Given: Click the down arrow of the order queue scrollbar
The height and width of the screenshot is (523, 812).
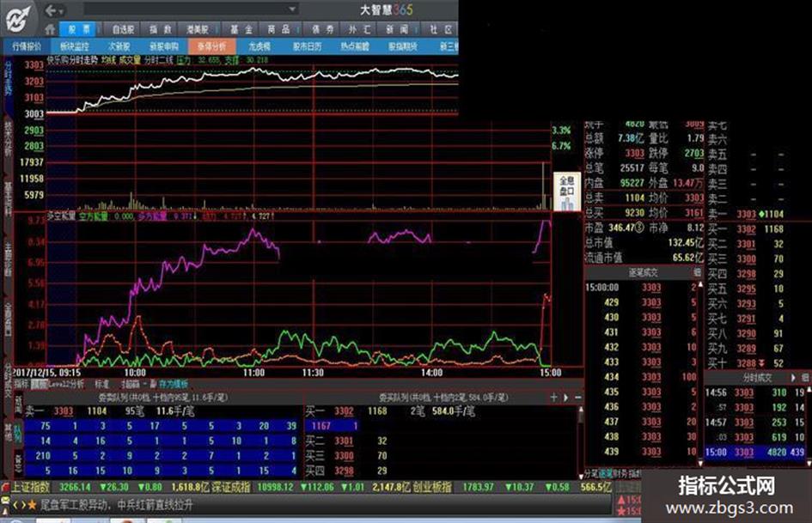Looking at the screenshot, I should [x=581, y=475].
